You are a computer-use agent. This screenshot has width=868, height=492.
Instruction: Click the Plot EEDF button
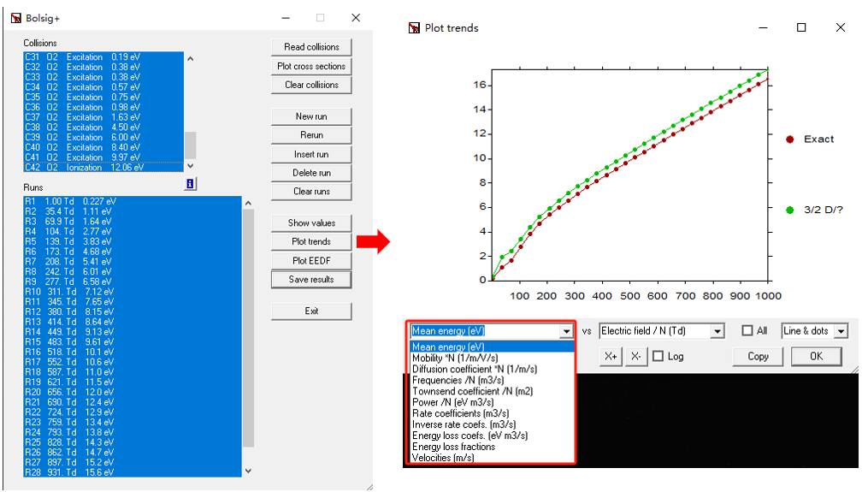pos(311,260)
